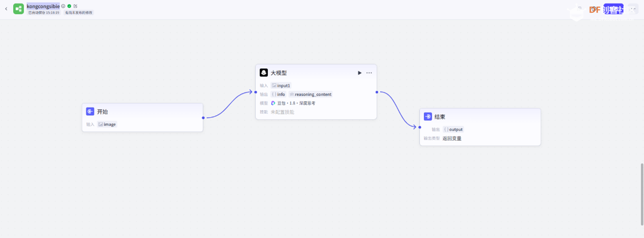Image resolution: width=644 pixels, height=238 pixels.
Task: Select the 结束 node title
Action: click(x=440, y=116)
